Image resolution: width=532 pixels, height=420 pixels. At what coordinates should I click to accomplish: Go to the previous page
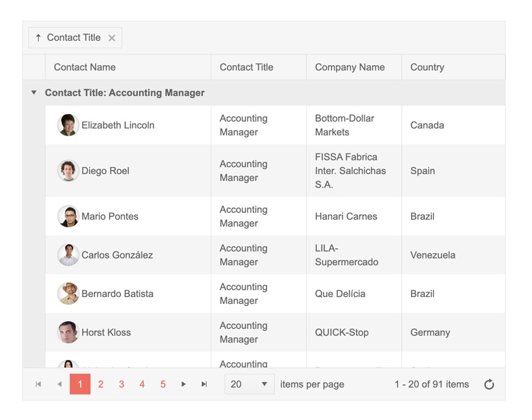59,385
